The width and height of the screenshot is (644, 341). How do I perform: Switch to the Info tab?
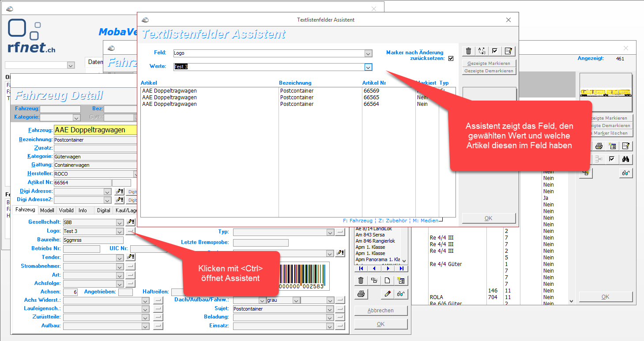click(x=83, y=210)
